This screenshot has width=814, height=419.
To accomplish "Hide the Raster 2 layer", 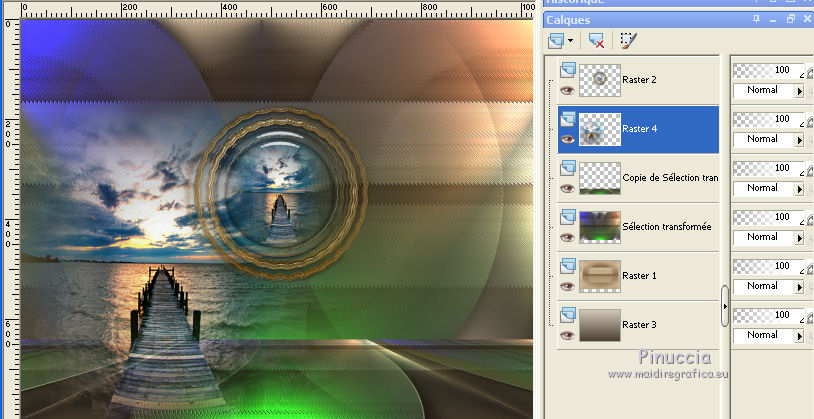I will 567,90.
